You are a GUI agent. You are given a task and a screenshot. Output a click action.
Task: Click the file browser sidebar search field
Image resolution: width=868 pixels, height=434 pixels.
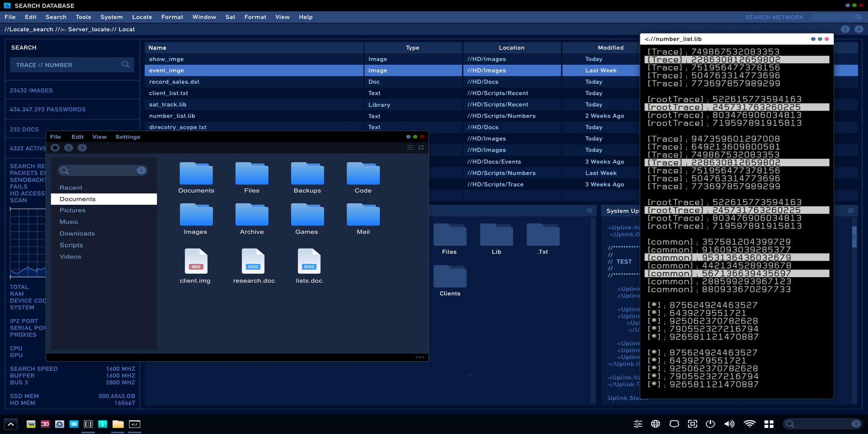(x=103, y=170)
